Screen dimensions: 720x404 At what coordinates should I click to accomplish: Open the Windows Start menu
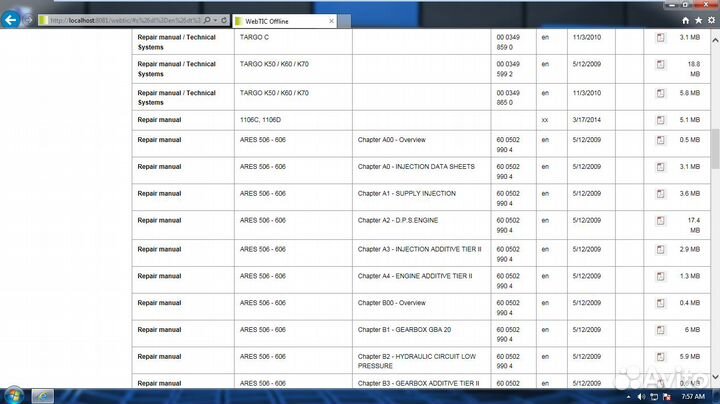click(x=14, y=395)
